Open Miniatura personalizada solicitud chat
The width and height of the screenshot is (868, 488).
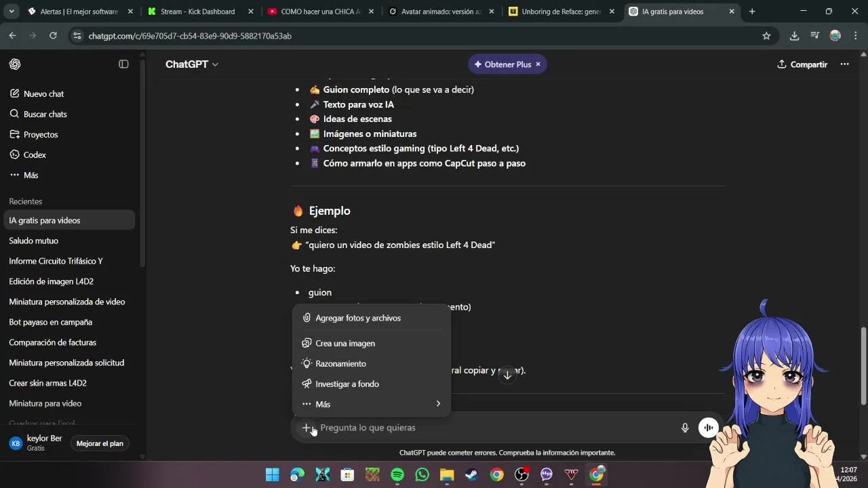pos(69,363)
